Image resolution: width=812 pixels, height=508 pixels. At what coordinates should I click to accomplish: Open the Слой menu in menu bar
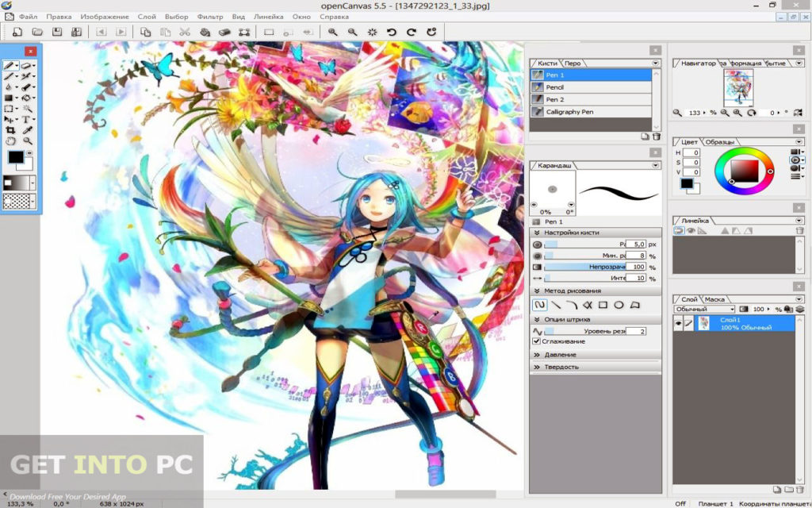tap(147, 17)
